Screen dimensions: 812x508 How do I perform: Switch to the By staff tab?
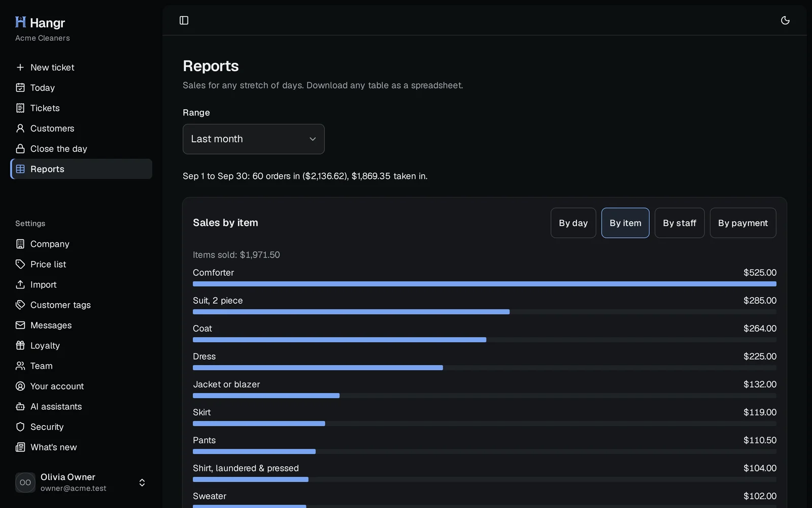pyautogui.click(x=680, y=223)
